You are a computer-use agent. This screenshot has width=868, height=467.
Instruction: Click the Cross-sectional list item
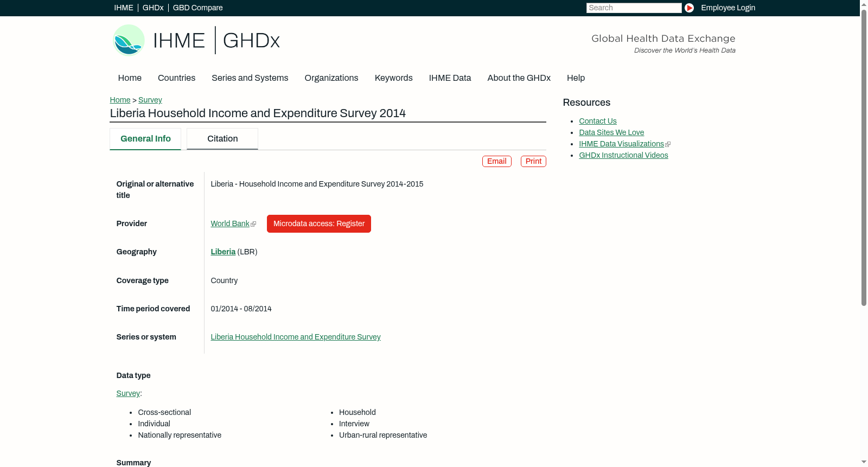[x=164, y=412]
